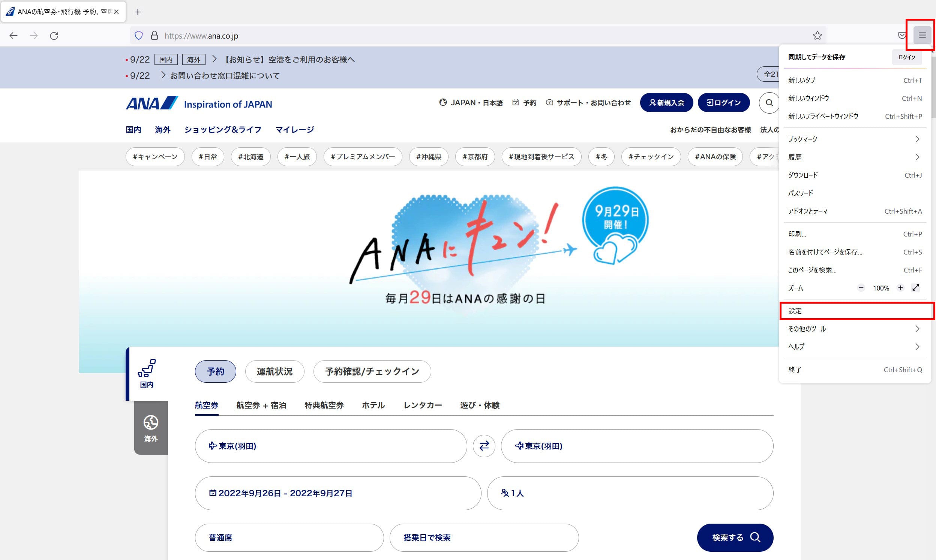This screenshot has width=936, height=560.
Task: Open the 普通席 seat class dropdown
Action: pos(289,538)
